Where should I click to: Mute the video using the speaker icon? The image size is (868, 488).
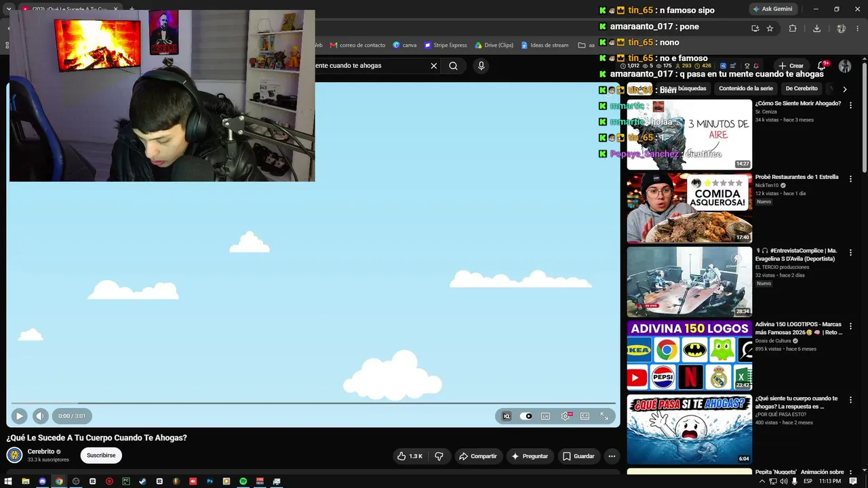[40, 416]
